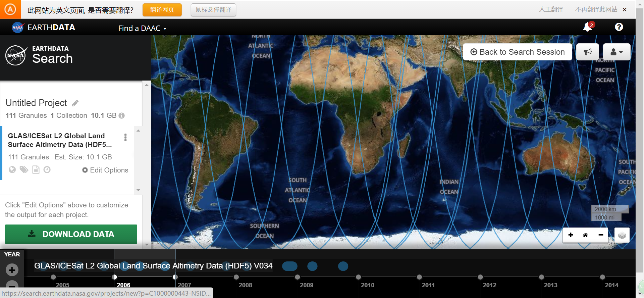Click the globe spatial icon in collection card
The height and width of the screenshot is (298, 644).
(x=12, y=170)
